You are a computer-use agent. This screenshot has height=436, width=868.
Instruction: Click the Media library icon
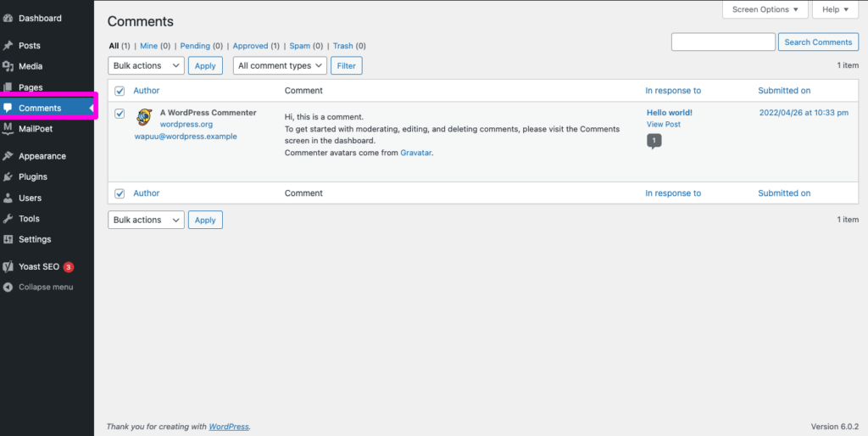(7, 66)
